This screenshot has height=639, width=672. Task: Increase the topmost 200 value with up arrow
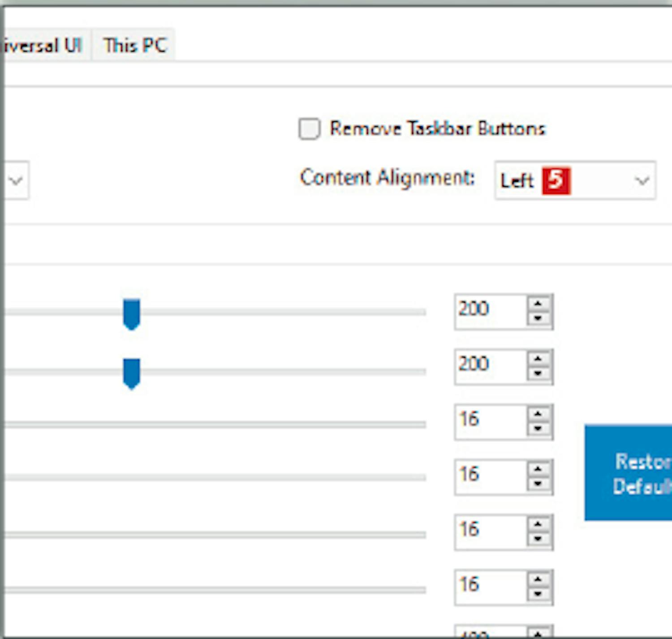[x=538, y=304]
